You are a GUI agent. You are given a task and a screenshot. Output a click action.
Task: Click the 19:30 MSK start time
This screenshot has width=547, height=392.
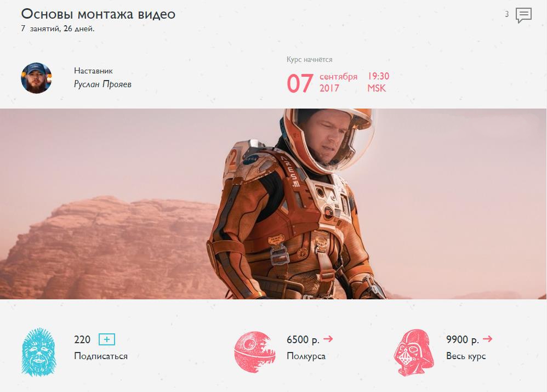click(x=378, y=82)
